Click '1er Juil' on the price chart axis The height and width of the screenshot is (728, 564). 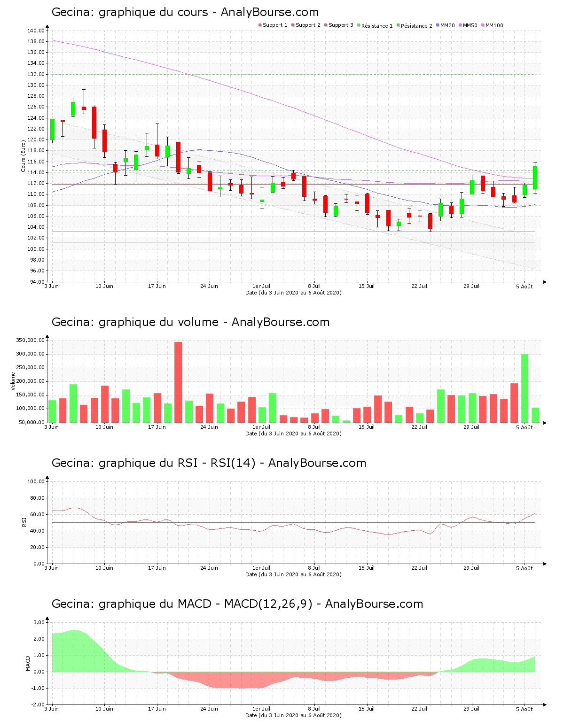point(261,286)
